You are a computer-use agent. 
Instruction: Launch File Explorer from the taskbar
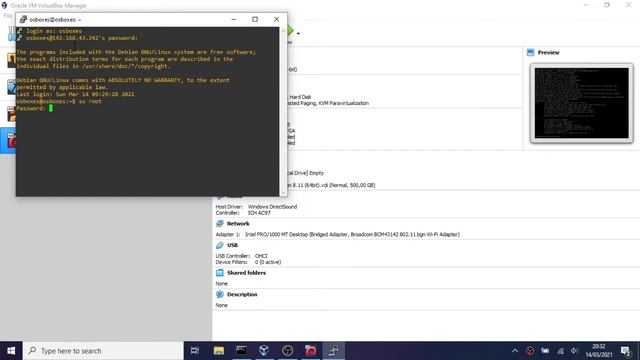pyautogui.click(x=218, y=351)
